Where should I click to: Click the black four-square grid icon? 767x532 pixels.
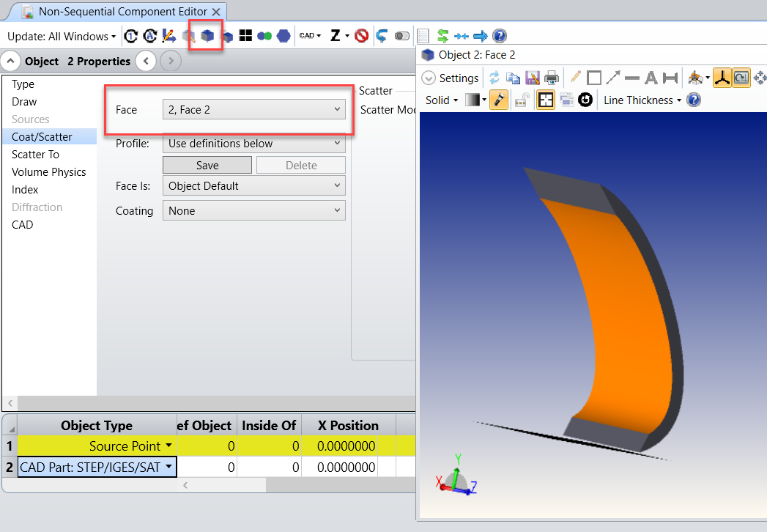[x=245, y=36]
